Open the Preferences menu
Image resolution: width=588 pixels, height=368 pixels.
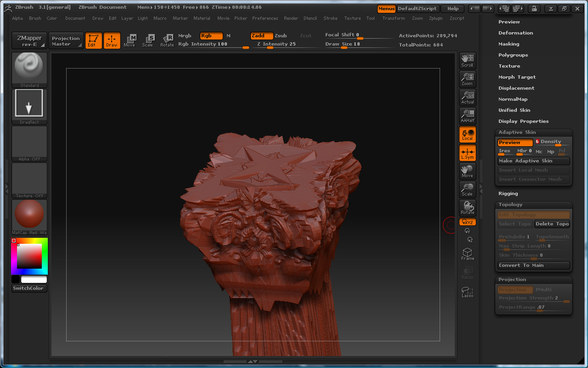[265, 18]
